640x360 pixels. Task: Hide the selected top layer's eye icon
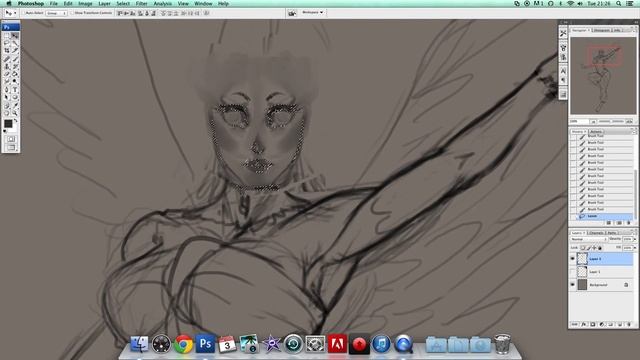pos(572,259)
